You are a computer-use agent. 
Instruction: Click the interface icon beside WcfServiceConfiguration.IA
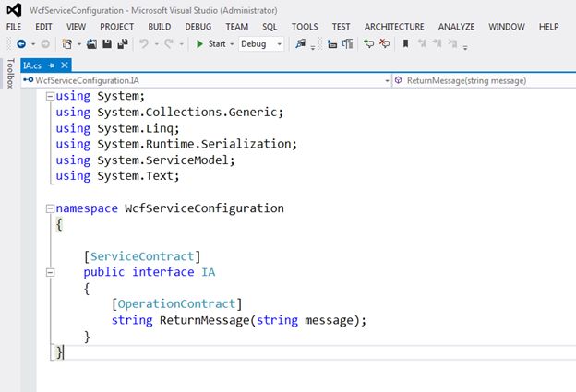(x=29, y=80)
